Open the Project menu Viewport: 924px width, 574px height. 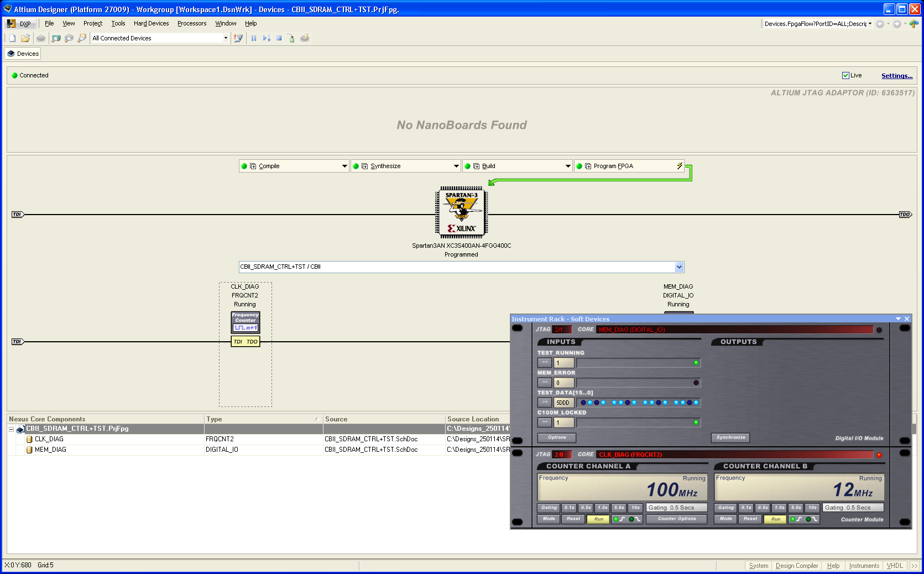click(93, 23)
